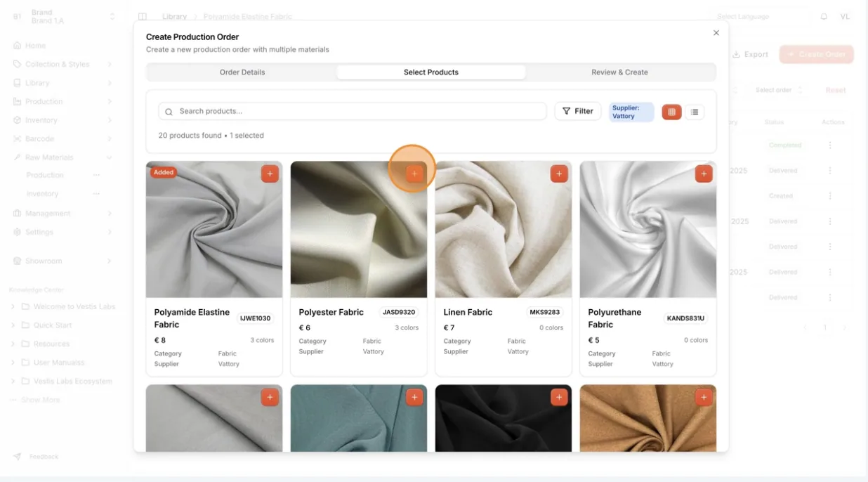This screenshot has height=482, width=868.
Task: Open the VL user avatar menu
Action: point(845,16)
